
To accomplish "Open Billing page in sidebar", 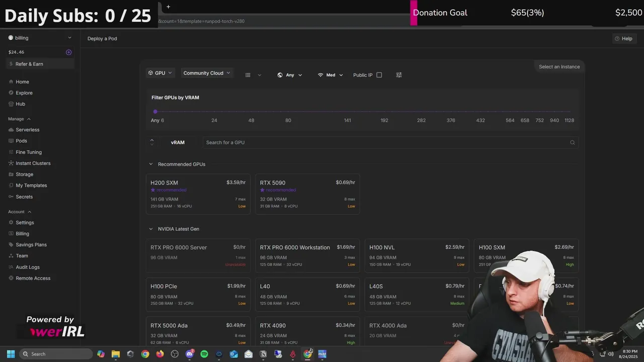I will [22, 234].
